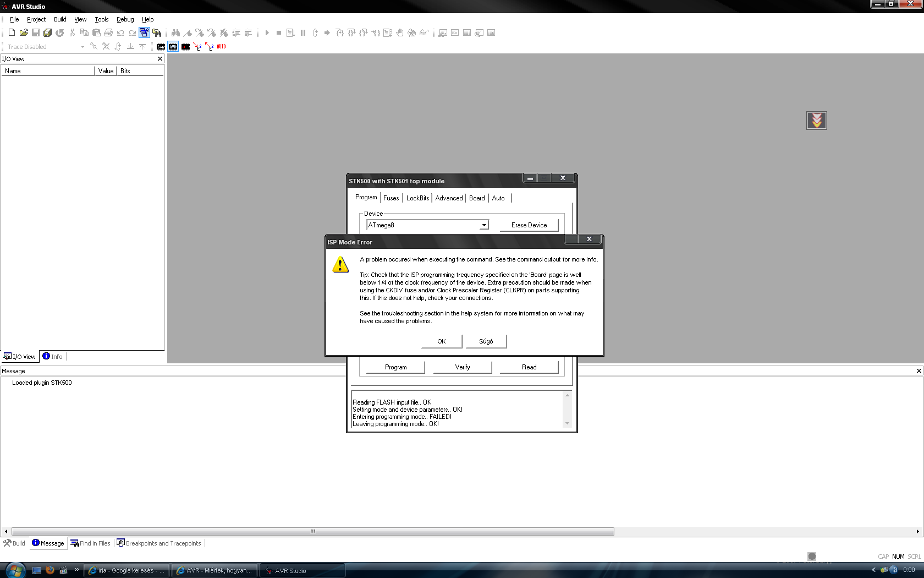Screen dimensions: 924x578
Task: Expand the ATmega8 device dropdown
Action: click(x=484, y=225)
